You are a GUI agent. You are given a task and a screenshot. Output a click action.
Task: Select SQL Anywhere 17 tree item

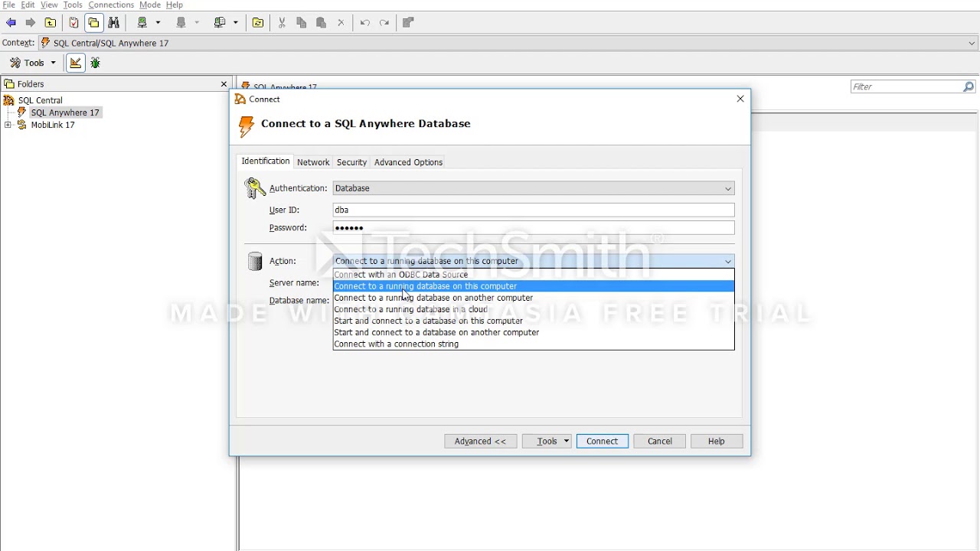[65, 112]
